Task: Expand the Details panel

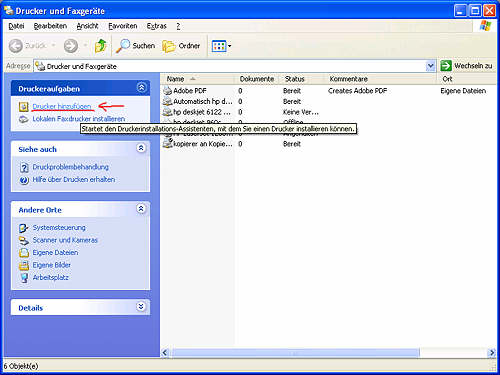Action: click(x=141, y=306)
